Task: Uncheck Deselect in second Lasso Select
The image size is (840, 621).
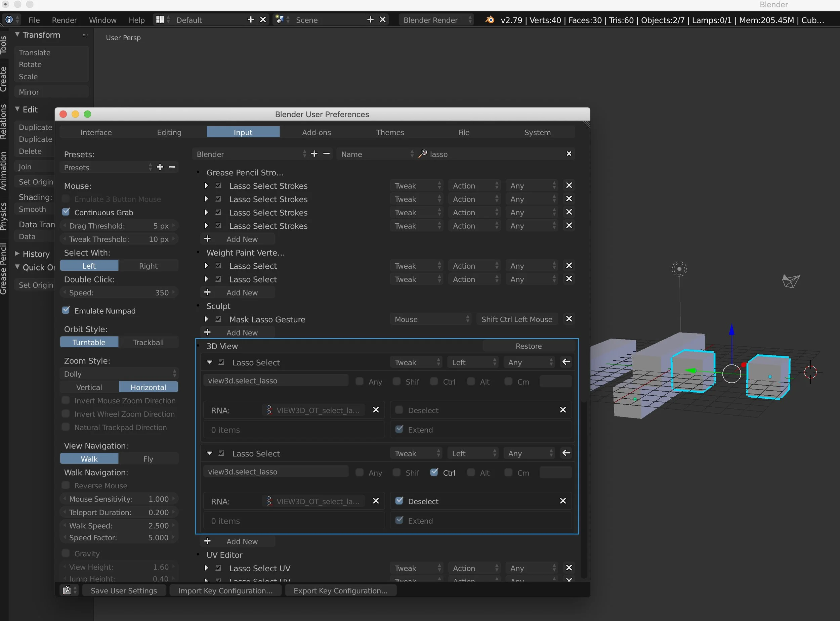Action: (x=399, y=501)
